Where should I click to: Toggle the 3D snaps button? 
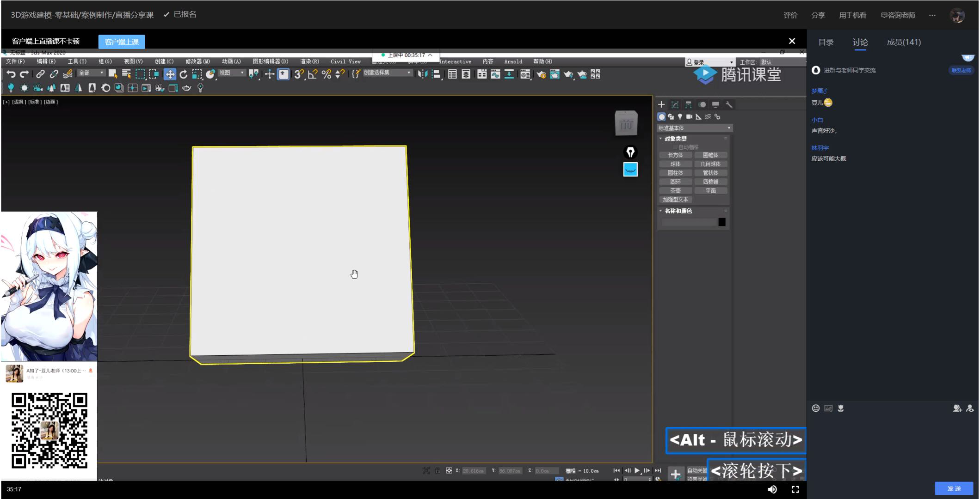tap(299, 74)
